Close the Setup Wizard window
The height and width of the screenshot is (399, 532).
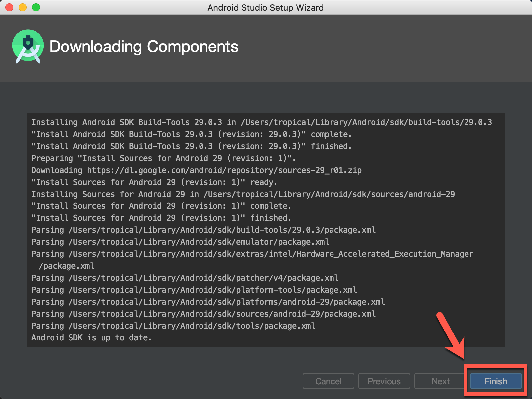tap(9, 7)
